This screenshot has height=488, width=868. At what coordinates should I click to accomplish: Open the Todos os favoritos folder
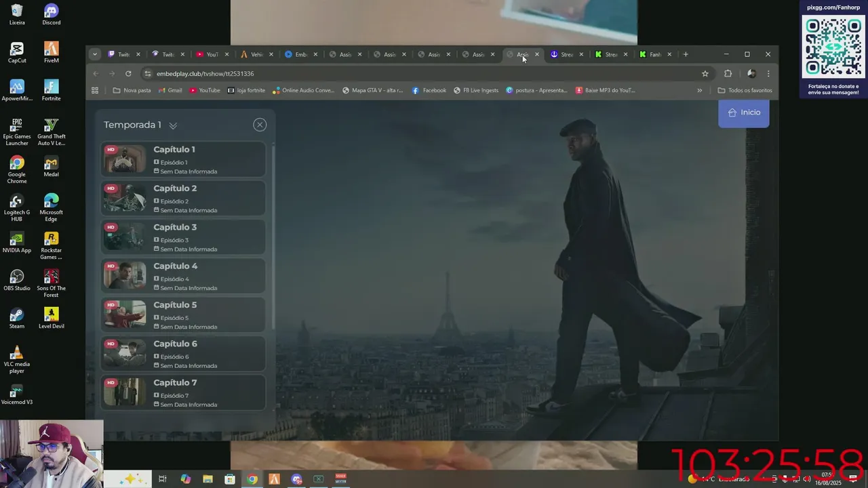point(745,90)
